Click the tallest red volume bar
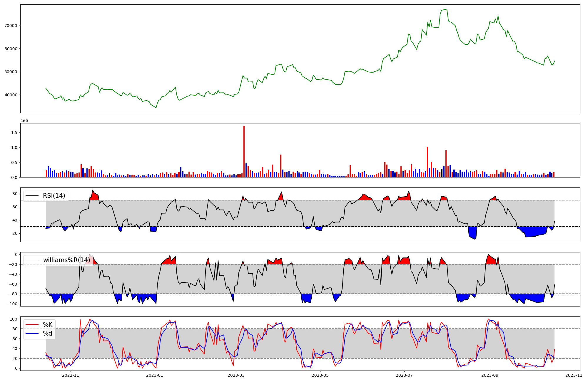The width and height of the screenshot is (588, 382). [x=244, y=151]
